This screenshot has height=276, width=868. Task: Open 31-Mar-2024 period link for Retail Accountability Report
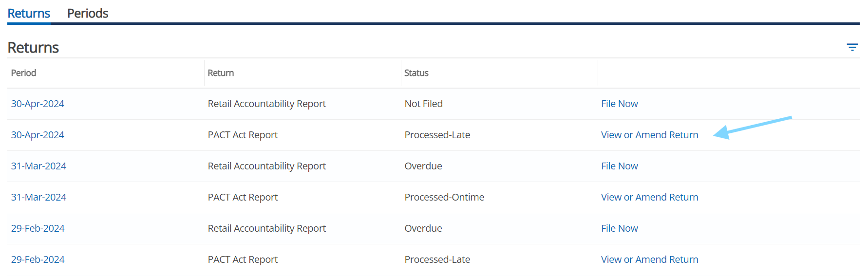point(38,166)
